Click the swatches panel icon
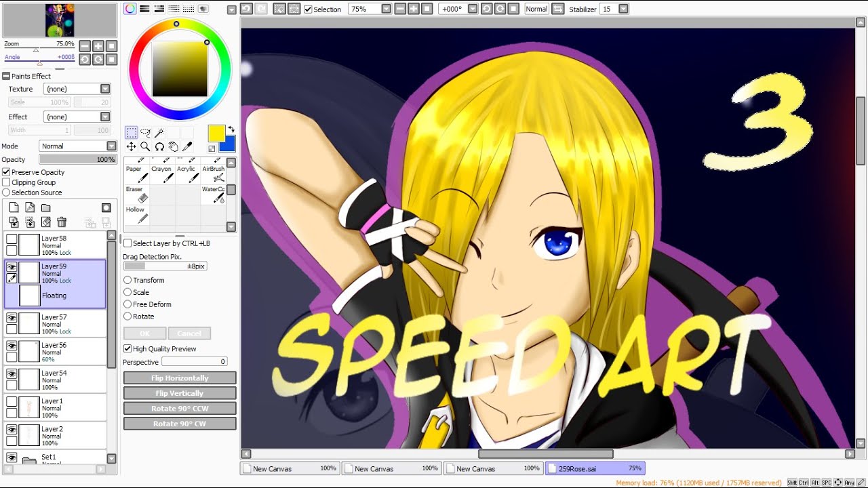 click(189, 9)
